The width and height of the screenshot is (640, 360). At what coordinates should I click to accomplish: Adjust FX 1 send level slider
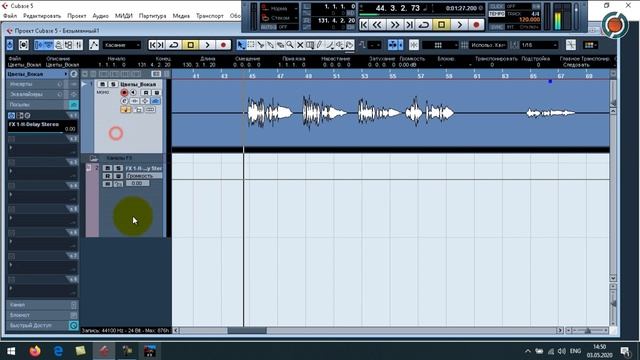pos(37,133)
